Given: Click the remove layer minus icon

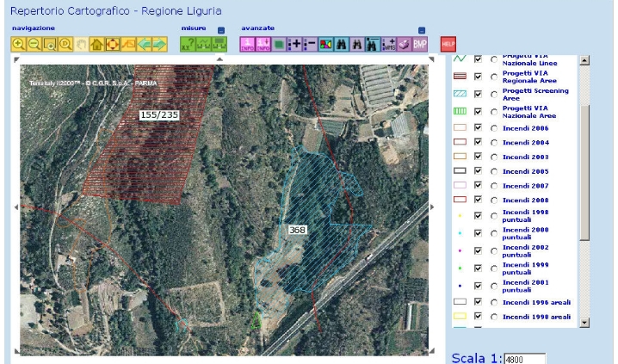Looking at the screenshot, I should click(x=310, y=44).
